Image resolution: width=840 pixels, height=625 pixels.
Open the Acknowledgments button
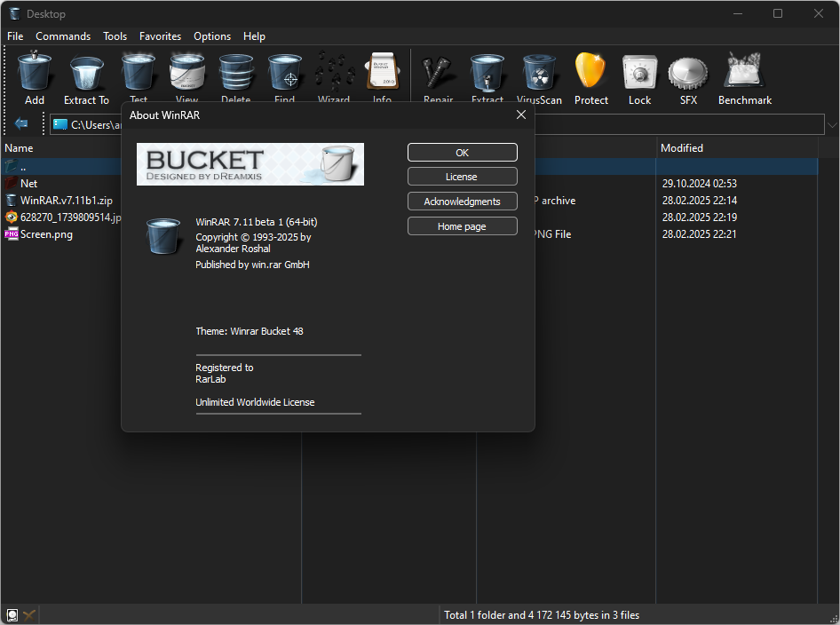pyautogui.click(x=463, y=201)
